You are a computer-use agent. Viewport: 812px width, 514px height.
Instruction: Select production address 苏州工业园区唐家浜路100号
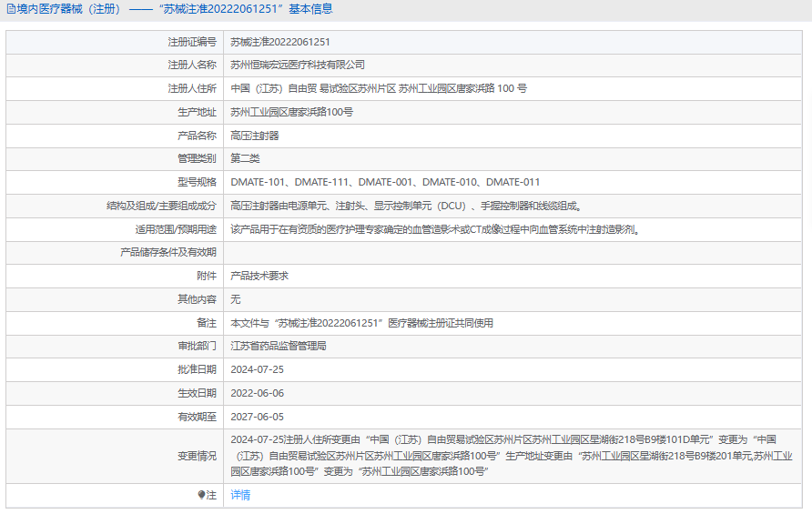[291, 112]
